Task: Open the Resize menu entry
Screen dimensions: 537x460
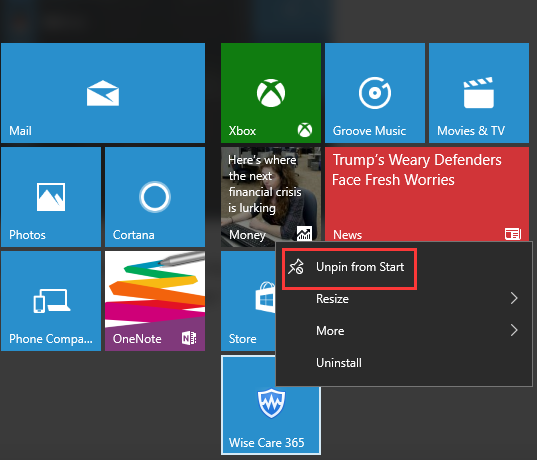Action: (x=404, y=299)
